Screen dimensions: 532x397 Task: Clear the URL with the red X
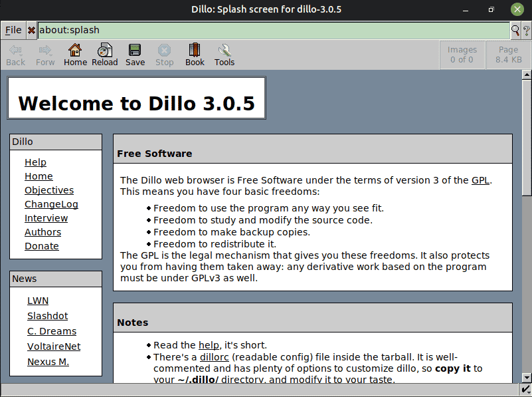click(x=31, y=30)
